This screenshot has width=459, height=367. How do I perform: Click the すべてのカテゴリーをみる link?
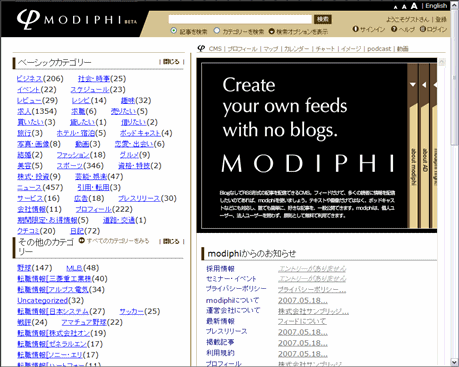click(x=118, y=241)
